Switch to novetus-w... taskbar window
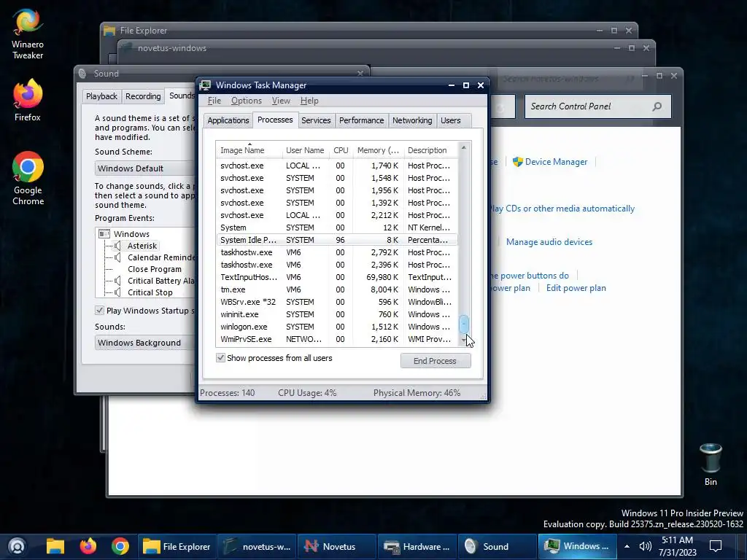Viewport: 747px width, 560px height. point(258,546)
